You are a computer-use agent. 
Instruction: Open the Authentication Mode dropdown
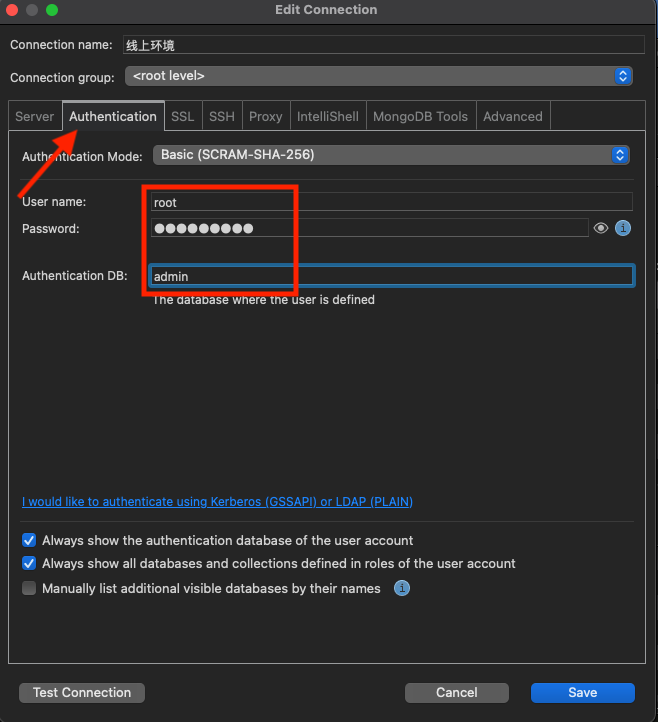coord(391,155)
